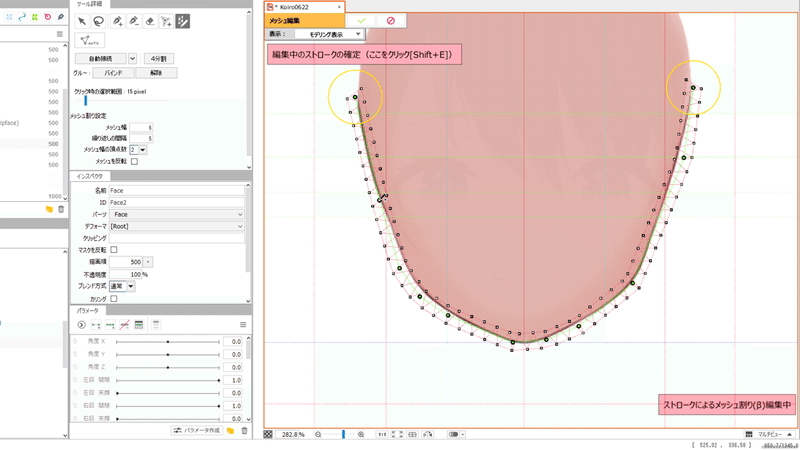This screenshot has width=800, height=450.
Task: Click the 角度 X parameter slider
Action: point(168,342)
